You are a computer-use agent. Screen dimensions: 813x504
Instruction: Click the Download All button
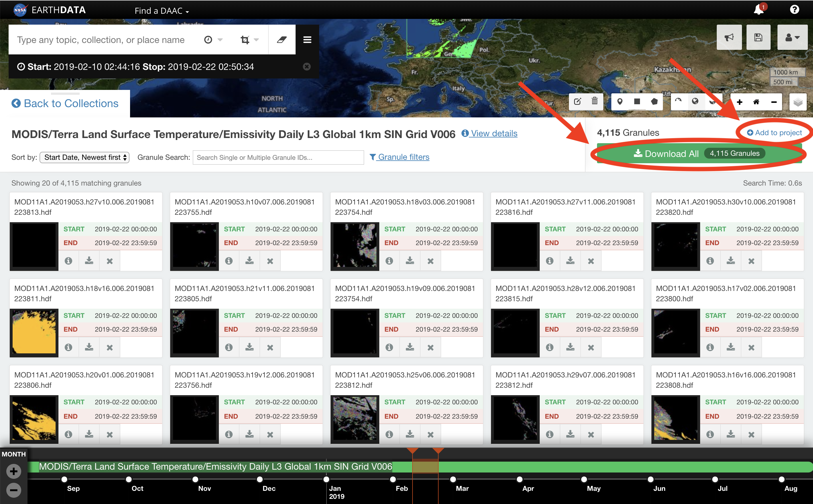[x=699, y=153]
